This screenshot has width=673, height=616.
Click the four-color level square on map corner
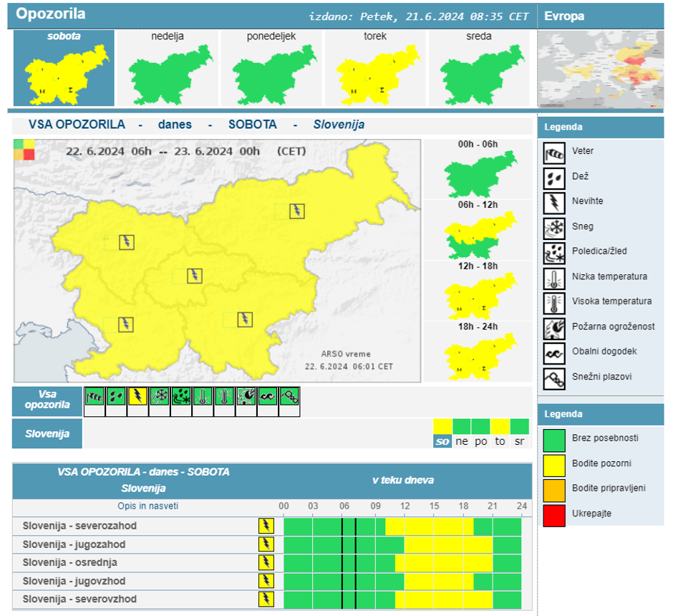tap(24, 150)
